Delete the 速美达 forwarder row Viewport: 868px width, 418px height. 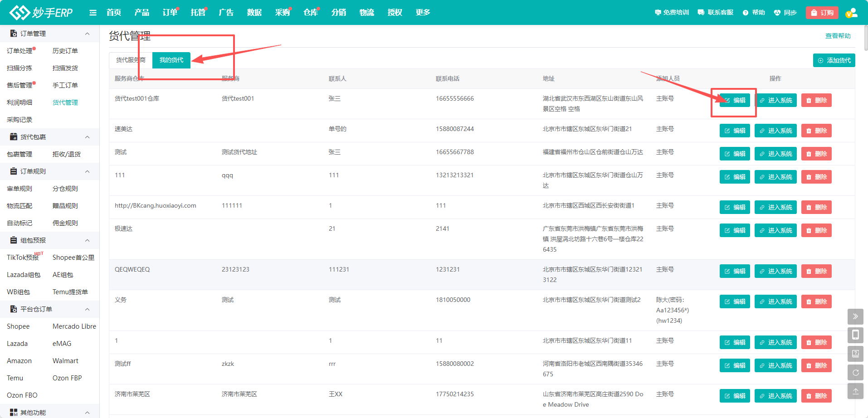click(816, 131)
